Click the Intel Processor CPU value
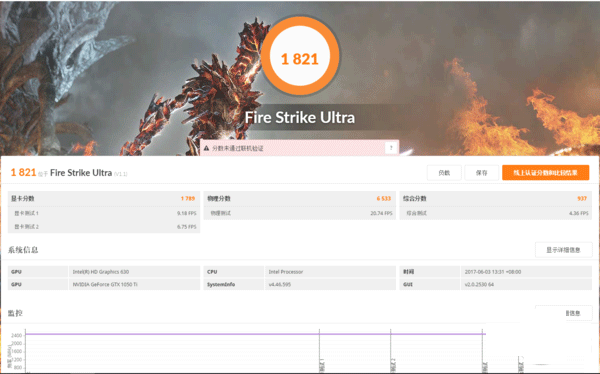 point(286,272)
